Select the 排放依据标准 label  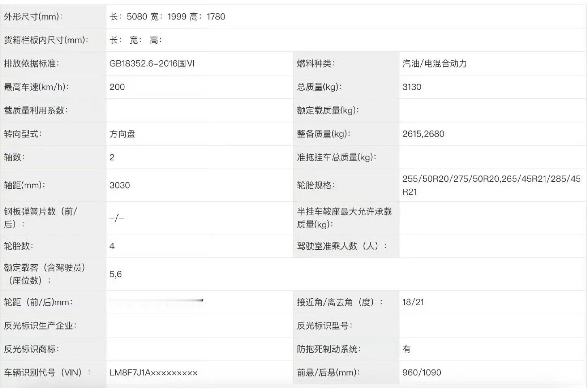pyautogui.click(x=32, y=63)
